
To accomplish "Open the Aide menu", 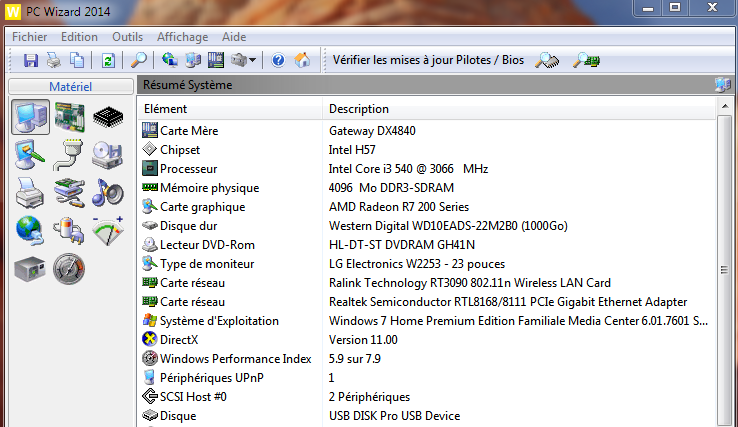I will [234, 37].
